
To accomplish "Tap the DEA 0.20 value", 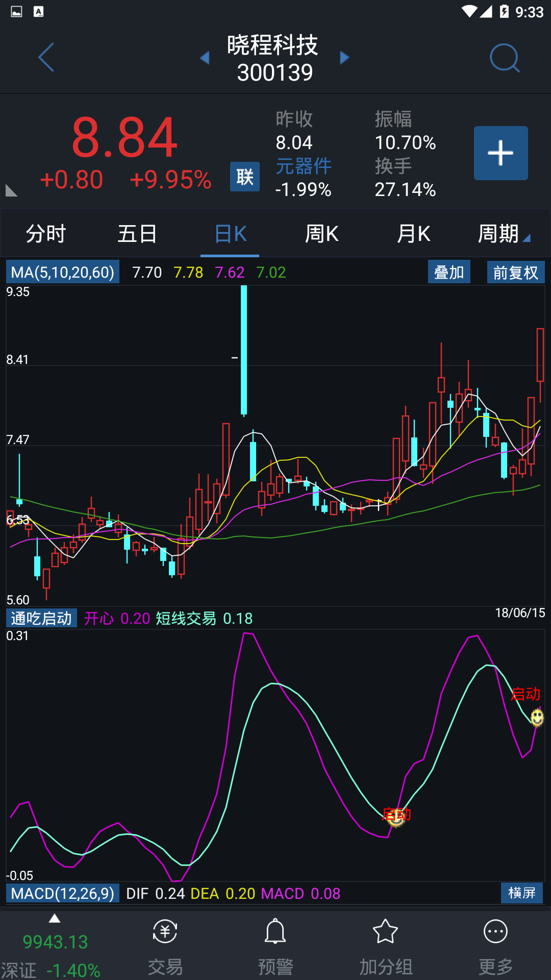I will click(x=223, y=894).
